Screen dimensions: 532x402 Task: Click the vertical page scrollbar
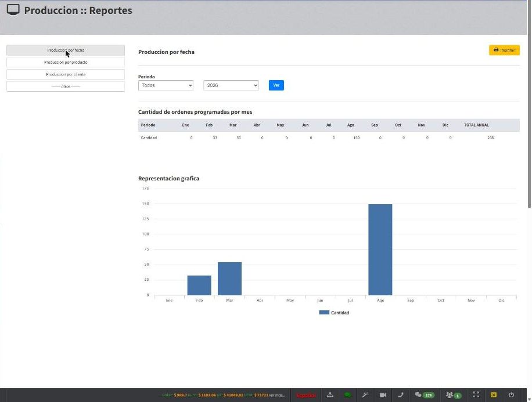[x=529, y=105]
